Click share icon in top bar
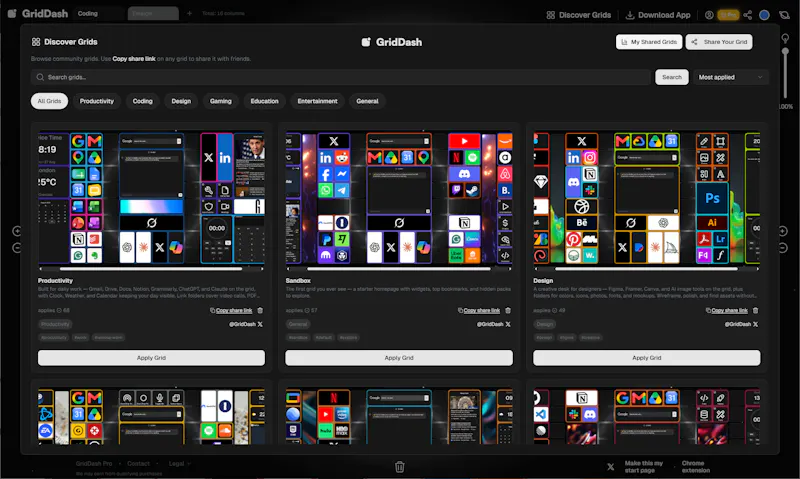This screenshot has width=800, height=479. click(747, 15)
